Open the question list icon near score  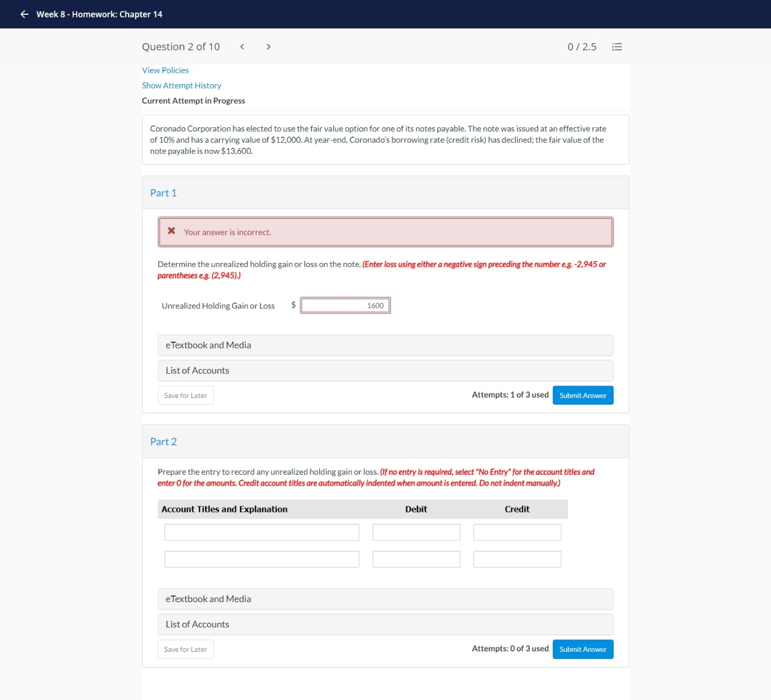(617, 47)
